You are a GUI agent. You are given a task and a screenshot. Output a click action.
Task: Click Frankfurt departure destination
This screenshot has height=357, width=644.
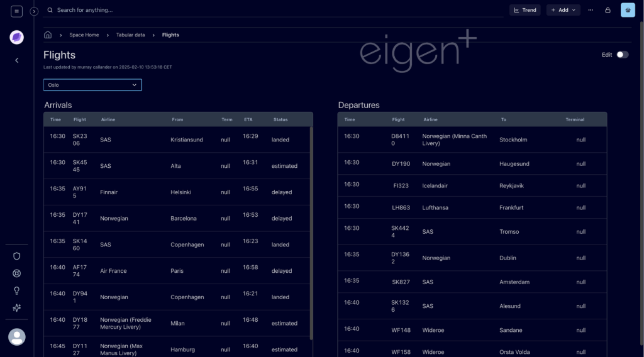coord(511,207)
